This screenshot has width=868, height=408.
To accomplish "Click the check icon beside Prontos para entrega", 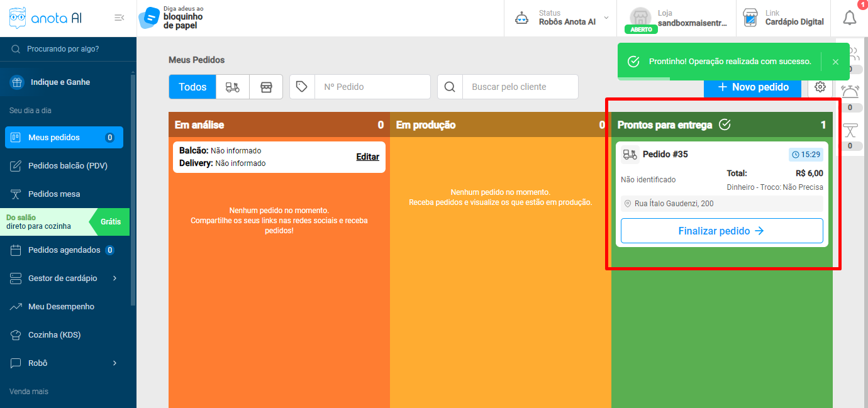I will click(x=725, y=124).
